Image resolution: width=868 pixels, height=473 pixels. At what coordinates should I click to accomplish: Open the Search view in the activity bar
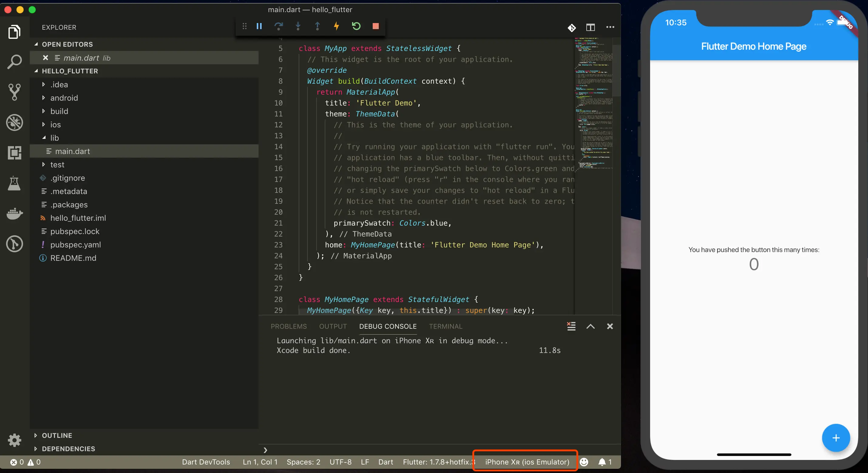pyautogui.click(x=14, y=62)
